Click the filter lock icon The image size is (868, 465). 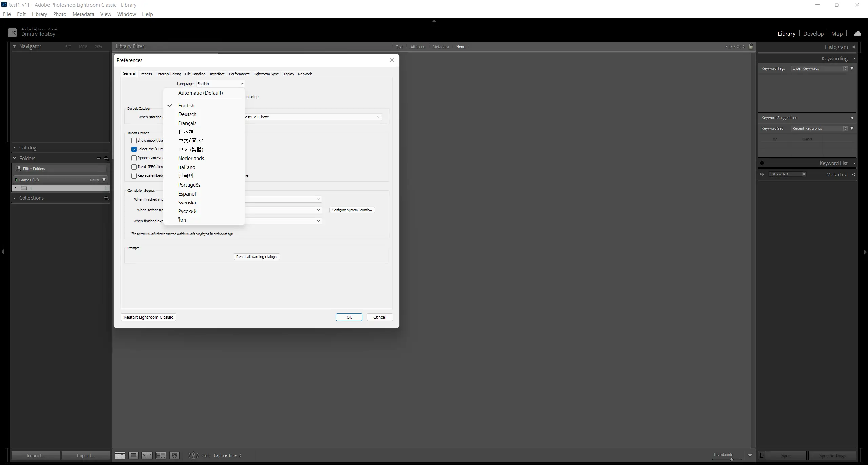point(751,46)
